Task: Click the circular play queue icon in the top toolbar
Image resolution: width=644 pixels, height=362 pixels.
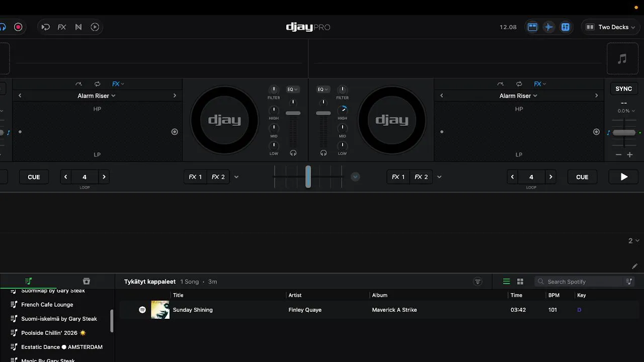Action: (95, 27)
